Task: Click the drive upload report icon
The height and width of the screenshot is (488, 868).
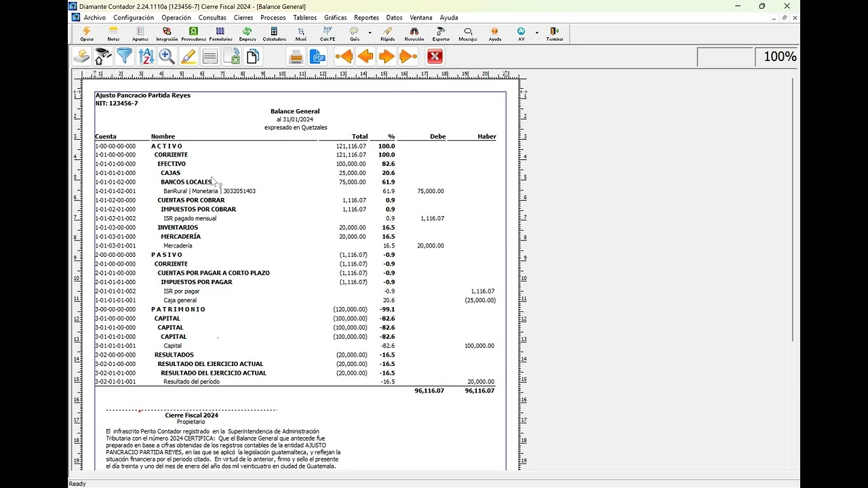Action: pyautogui.click(x=82, y=57)
